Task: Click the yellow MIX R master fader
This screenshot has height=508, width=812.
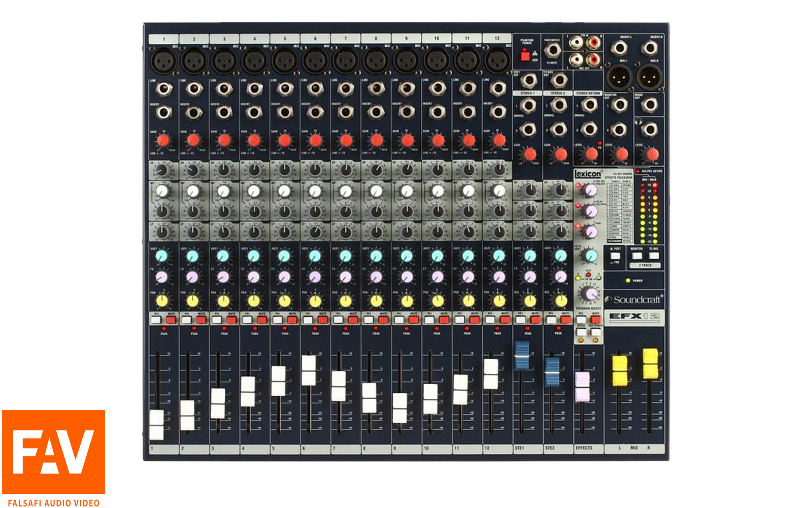Action: 650,364
